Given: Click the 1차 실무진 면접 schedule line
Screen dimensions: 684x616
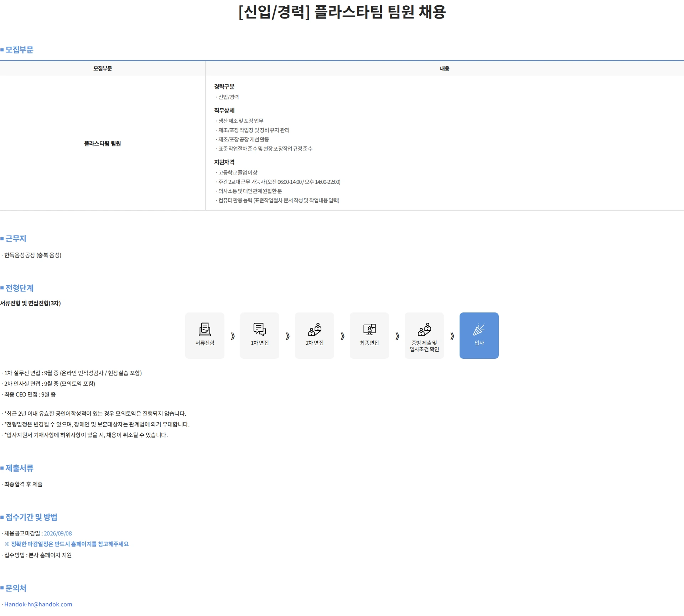Looking at the screenshot, I should pos(73,373).
